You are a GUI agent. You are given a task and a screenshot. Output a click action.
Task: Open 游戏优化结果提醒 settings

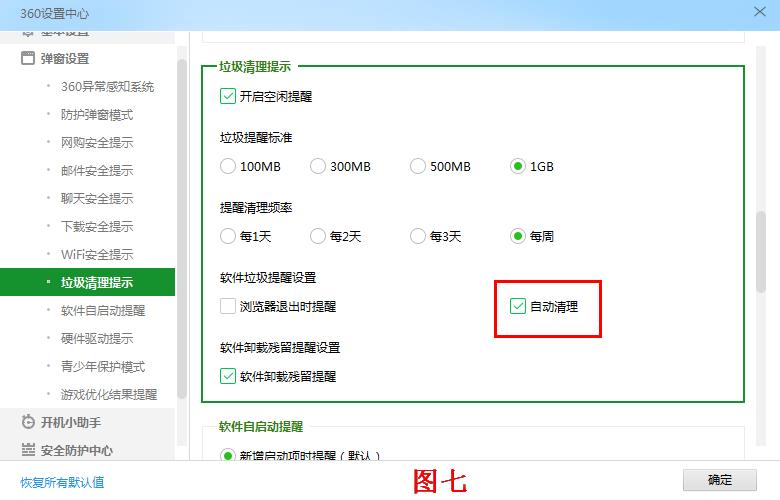[109, 395]
